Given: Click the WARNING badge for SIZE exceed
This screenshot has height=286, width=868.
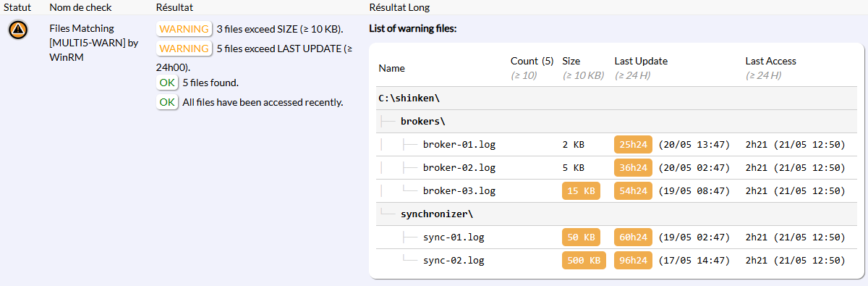Looking at the screenshot, I should point(184,30).
